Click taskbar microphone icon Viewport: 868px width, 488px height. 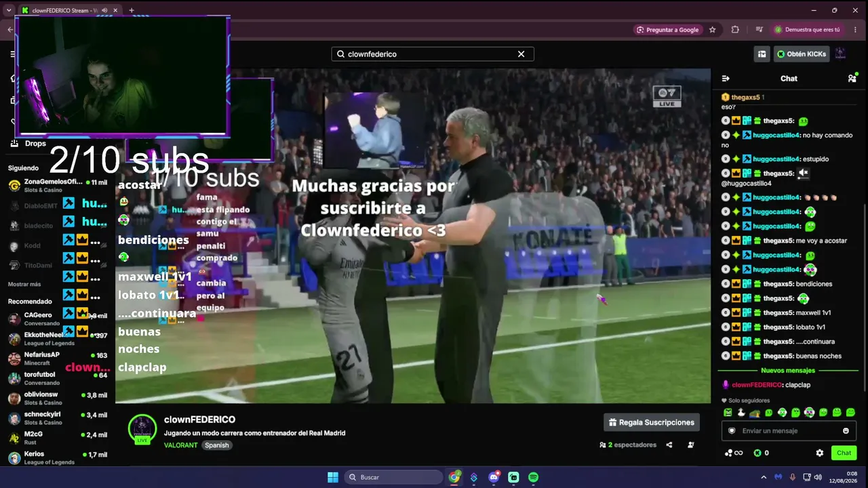tap(793, 477)
